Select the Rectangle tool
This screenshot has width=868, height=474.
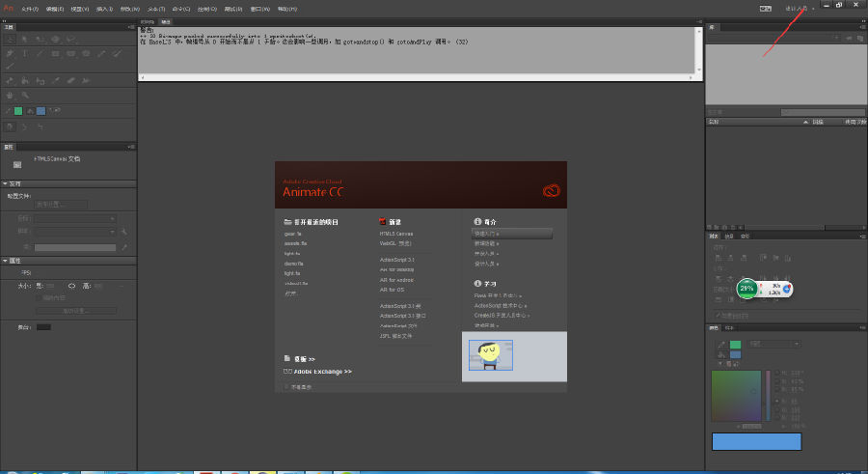click(55, 54)
